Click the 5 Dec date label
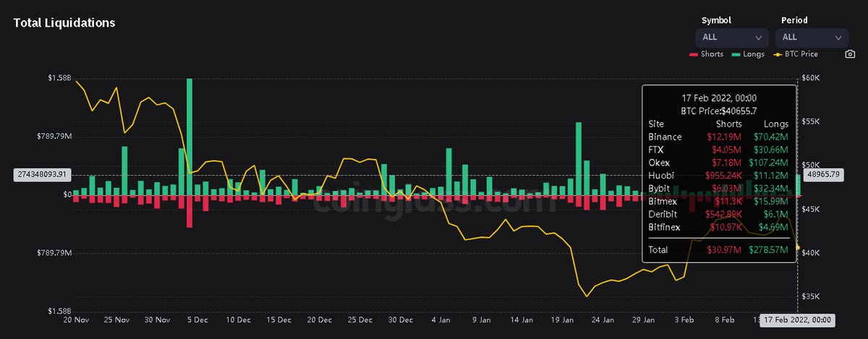 (198, 319)
